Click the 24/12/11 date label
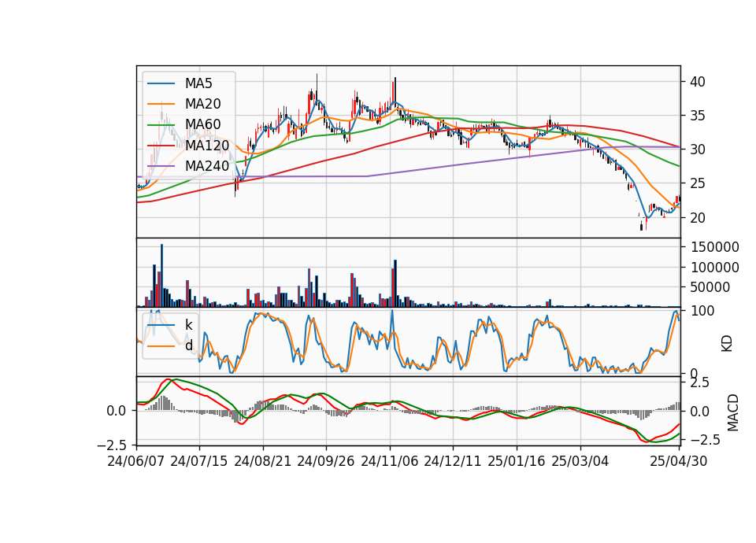The height and width of the screenshot is (543, 756). click(x=453, y=461)
